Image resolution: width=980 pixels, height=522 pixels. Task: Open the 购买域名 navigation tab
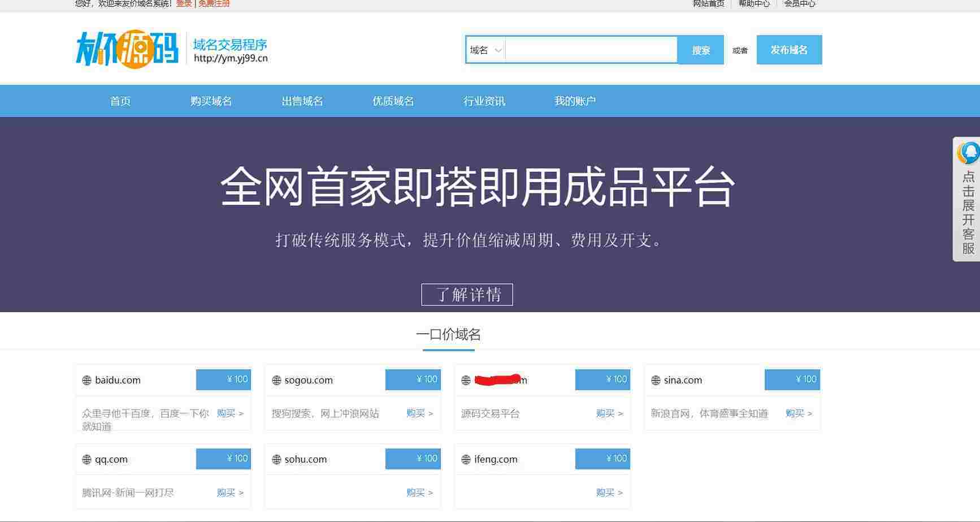tap(211, 101)
